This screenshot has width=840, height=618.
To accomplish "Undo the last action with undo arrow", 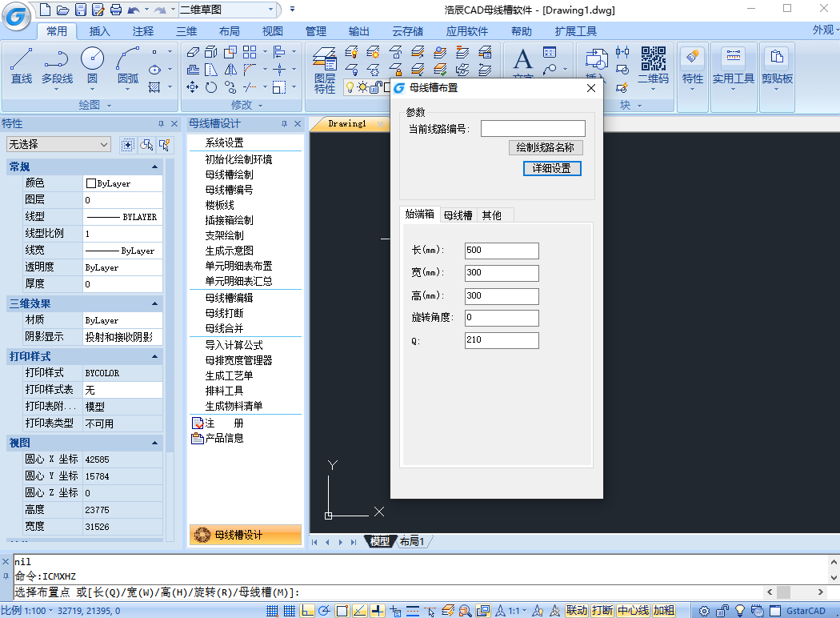I will [134, 10].
